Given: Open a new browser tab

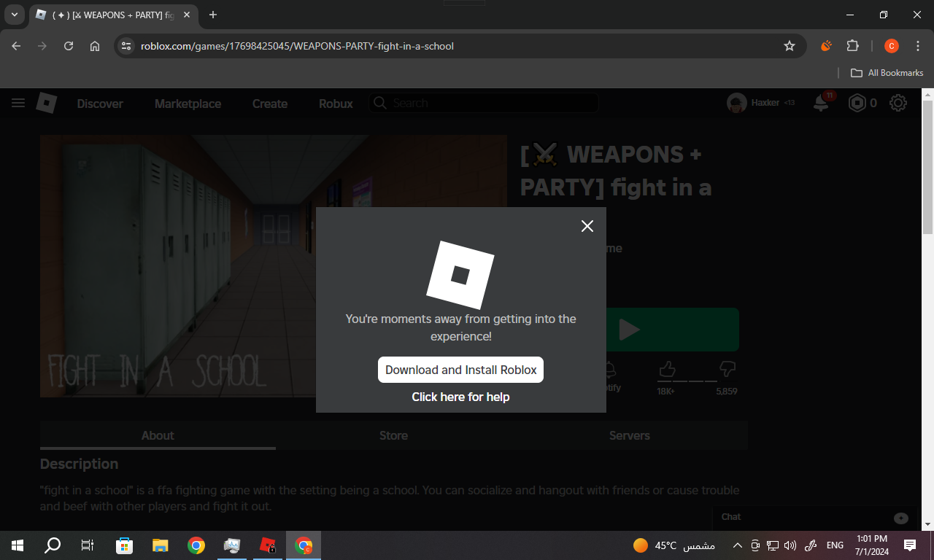Looking at the screenshot, I should [x=213, y=15].
